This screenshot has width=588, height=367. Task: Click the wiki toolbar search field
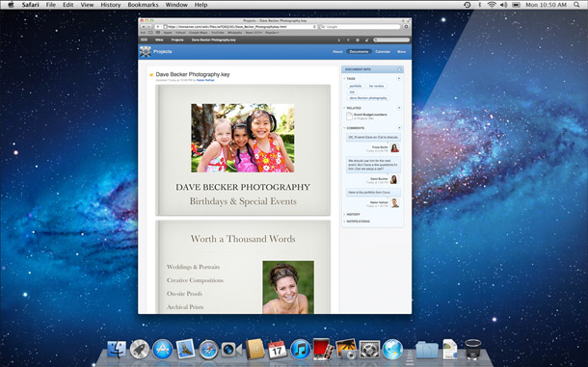pyautogui.click(x=391, y=39)
